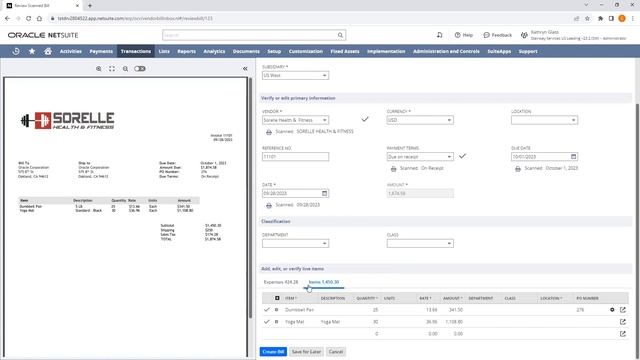
Task: Click the Reference No. input field
Action: [296, 157]
